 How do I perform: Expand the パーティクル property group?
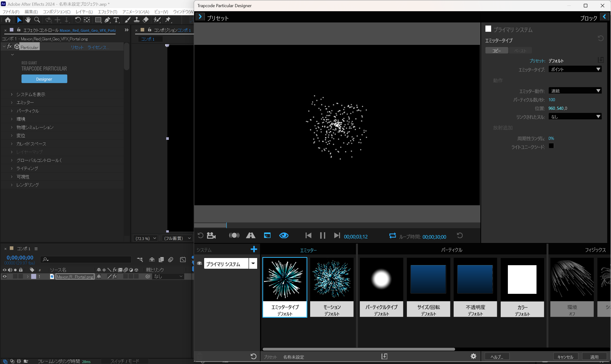tap(11, 111)
